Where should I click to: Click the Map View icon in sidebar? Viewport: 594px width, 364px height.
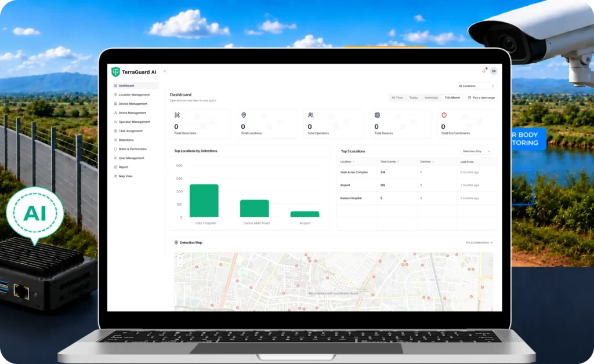click(115, 176)
